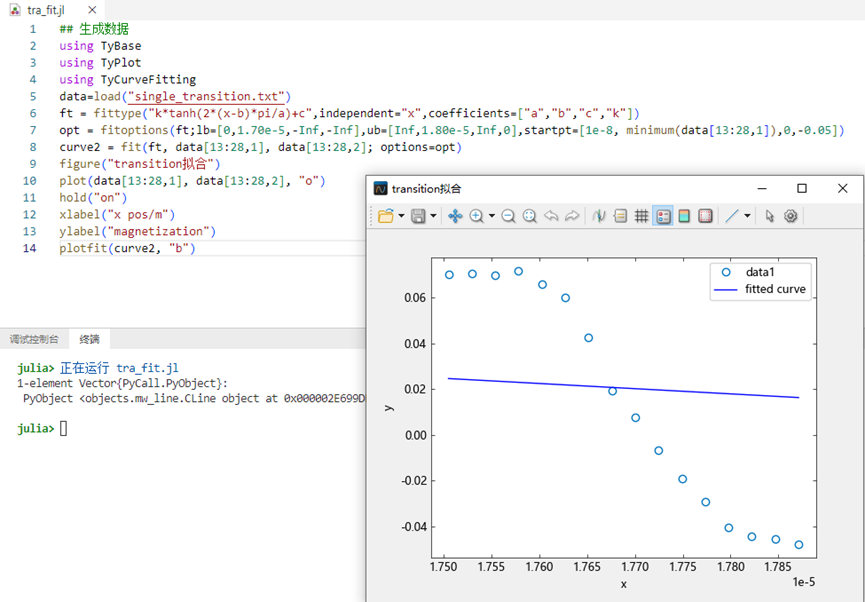Toggle the axes box border icon

(x=706, y=216)
